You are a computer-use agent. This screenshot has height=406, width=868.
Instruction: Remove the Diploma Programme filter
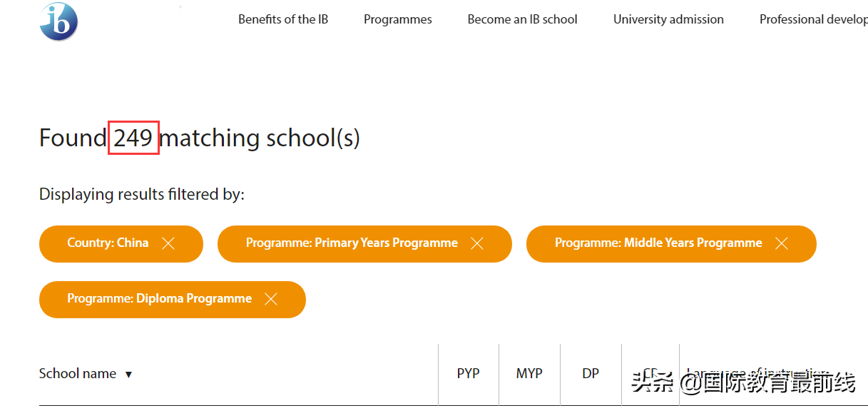271,300
